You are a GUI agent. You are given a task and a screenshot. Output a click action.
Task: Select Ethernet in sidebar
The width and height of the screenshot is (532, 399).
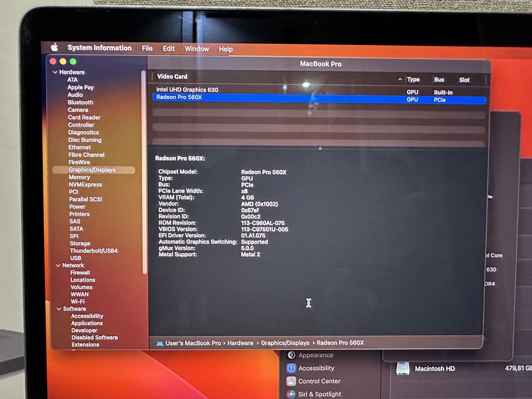[x=79, y=147]
